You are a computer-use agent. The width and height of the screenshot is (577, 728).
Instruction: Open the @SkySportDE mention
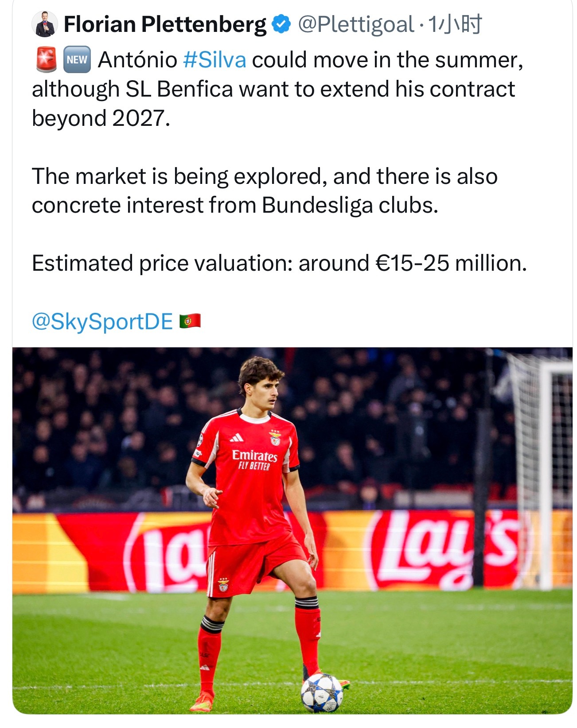102,322
